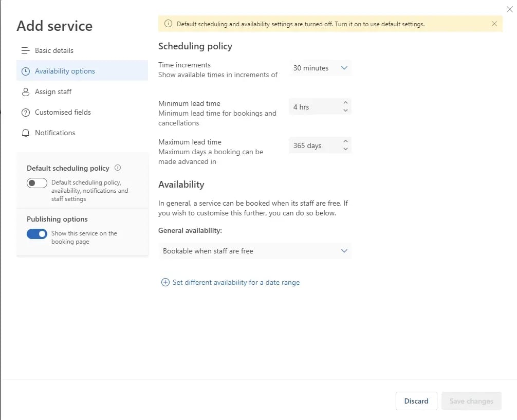Image resolution: width=517 pixels, height=420 pixels.
Task: Click the info icon in the yellow banner
Action: 168,23
